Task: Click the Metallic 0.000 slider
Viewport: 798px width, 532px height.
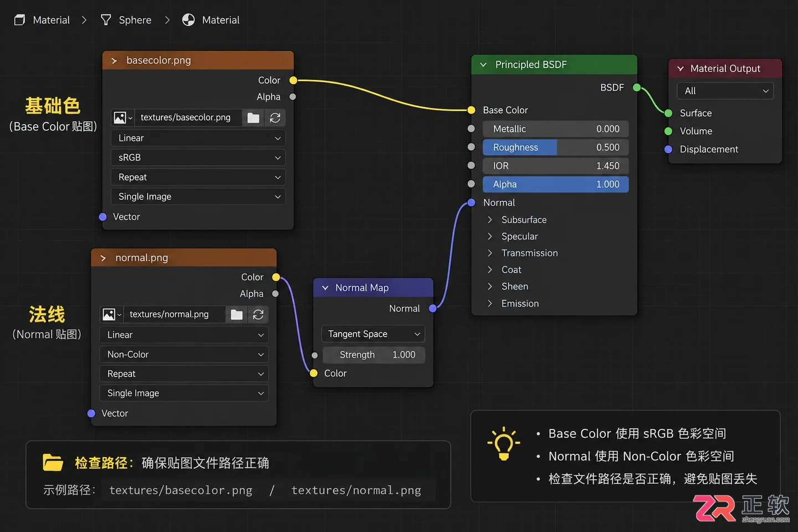Action: (x=555, y=129)
